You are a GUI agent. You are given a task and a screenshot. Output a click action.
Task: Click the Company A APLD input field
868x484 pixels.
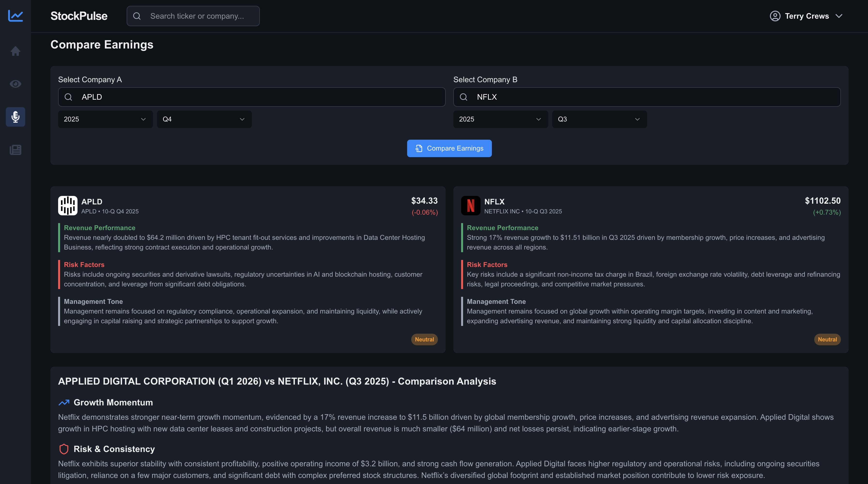(x=256, y=97)
